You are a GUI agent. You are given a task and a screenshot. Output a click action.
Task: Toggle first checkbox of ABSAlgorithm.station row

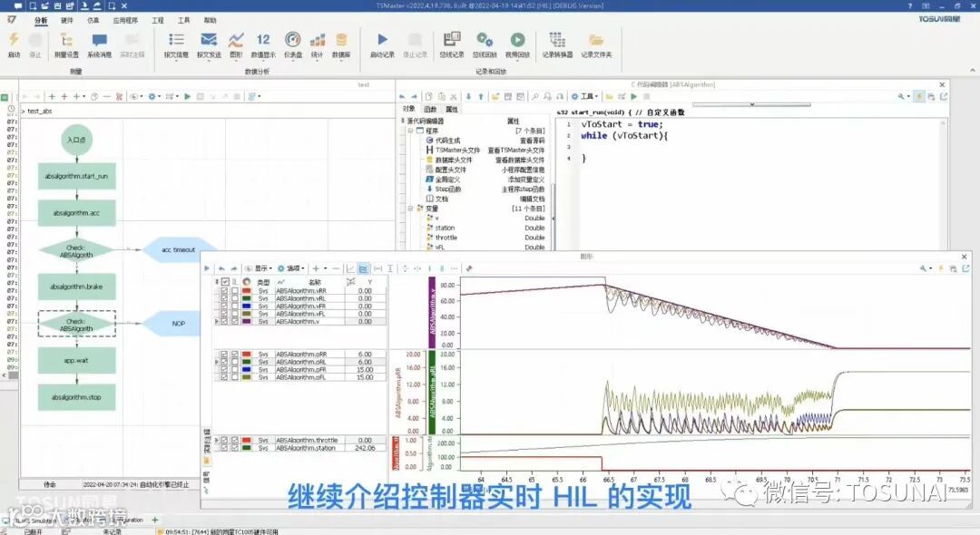(x=224, y=448)
